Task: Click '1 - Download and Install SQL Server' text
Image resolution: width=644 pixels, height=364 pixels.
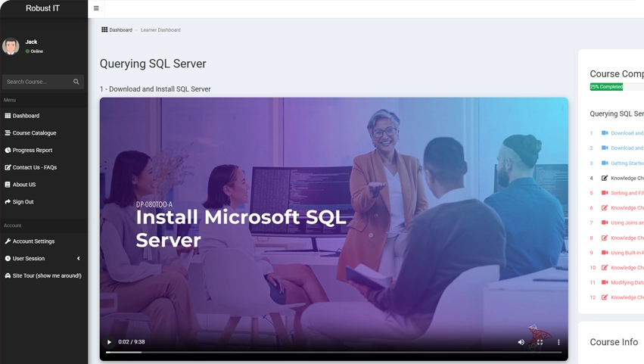Action: [x=155, y=89]
